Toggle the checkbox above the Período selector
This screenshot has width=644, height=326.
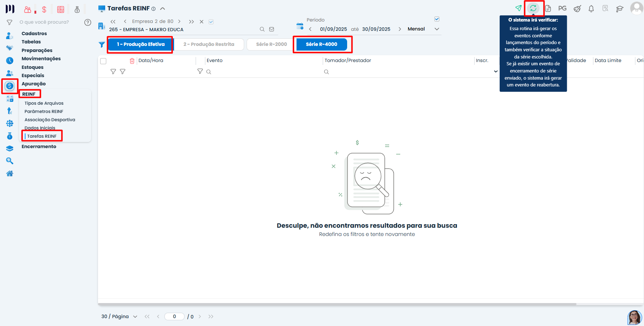(437, 19)
